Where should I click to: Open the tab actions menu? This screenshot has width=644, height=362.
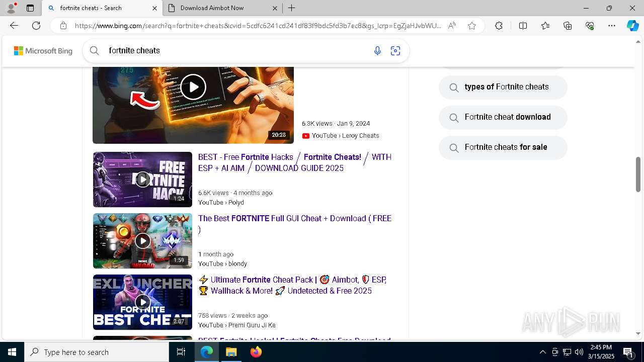(30, 8)
